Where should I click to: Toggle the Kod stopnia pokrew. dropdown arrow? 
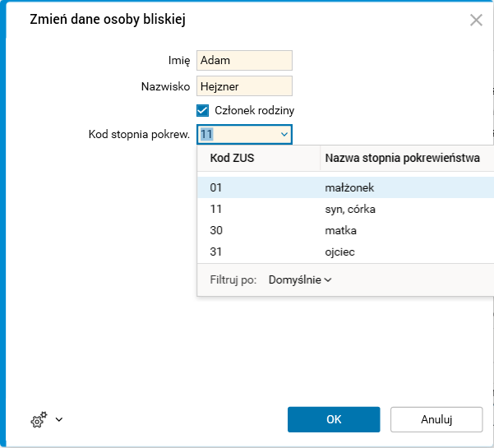coord(284,134)
